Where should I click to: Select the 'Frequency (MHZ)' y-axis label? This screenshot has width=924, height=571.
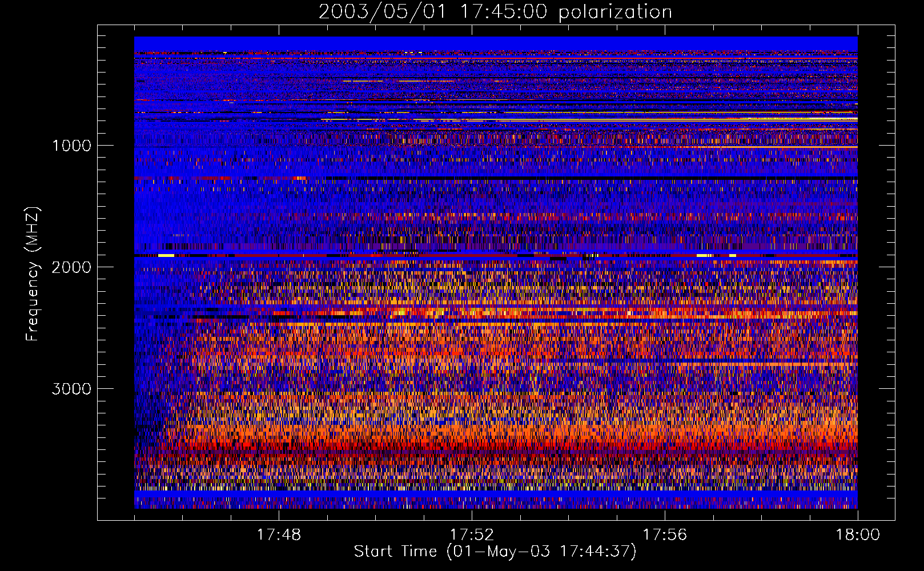point(33,274)
